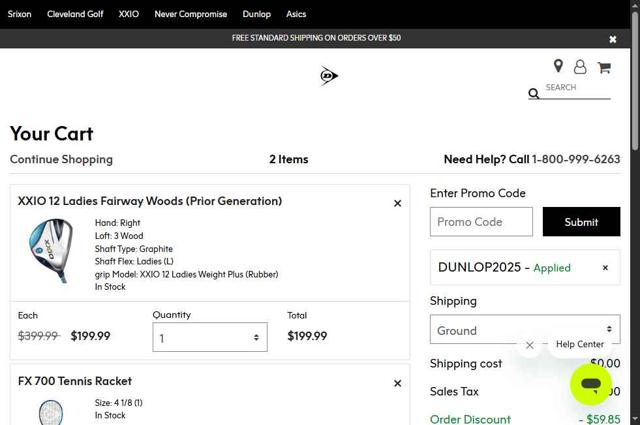Open the user account icon
640x425 pixels.
[x=580, y=67]
